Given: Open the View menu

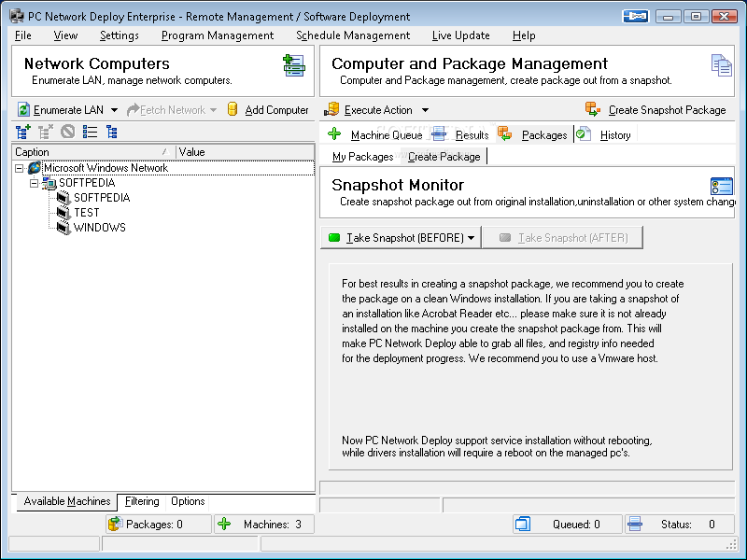Looking at the screenshot, I should pos(65,35).
